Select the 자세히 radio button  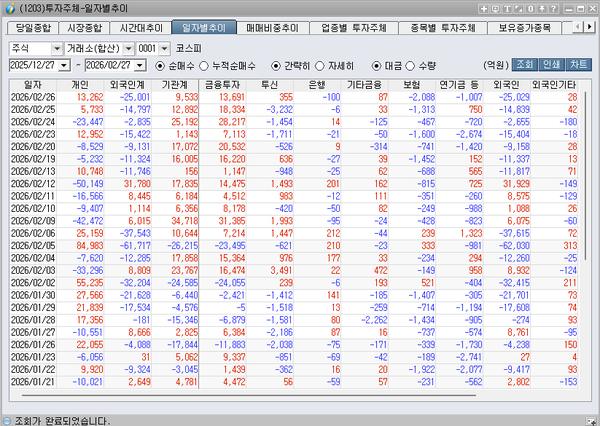coord(320,66)
